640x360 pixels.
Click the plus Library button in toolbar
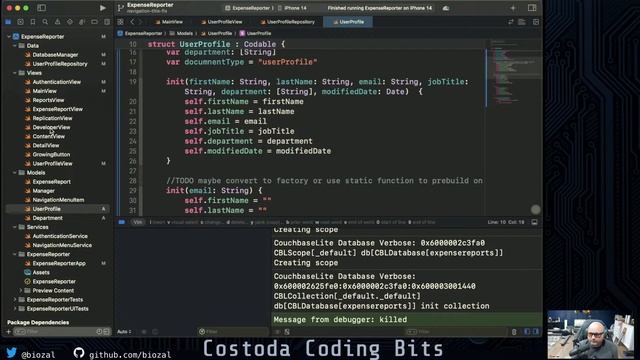[x=513, y=8]
